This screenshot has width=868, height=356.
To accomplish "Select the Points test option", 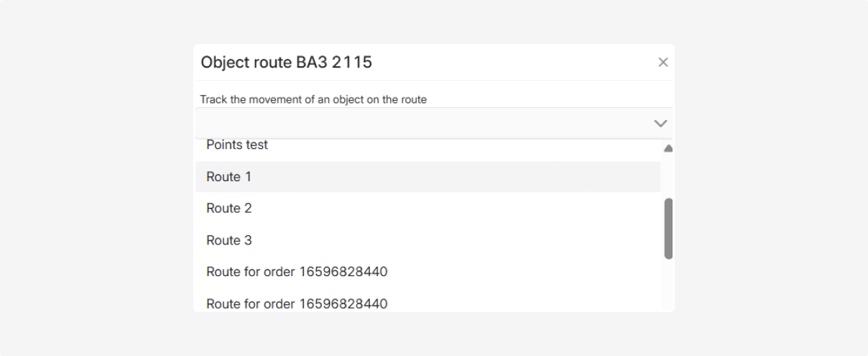I will [237, 145].
